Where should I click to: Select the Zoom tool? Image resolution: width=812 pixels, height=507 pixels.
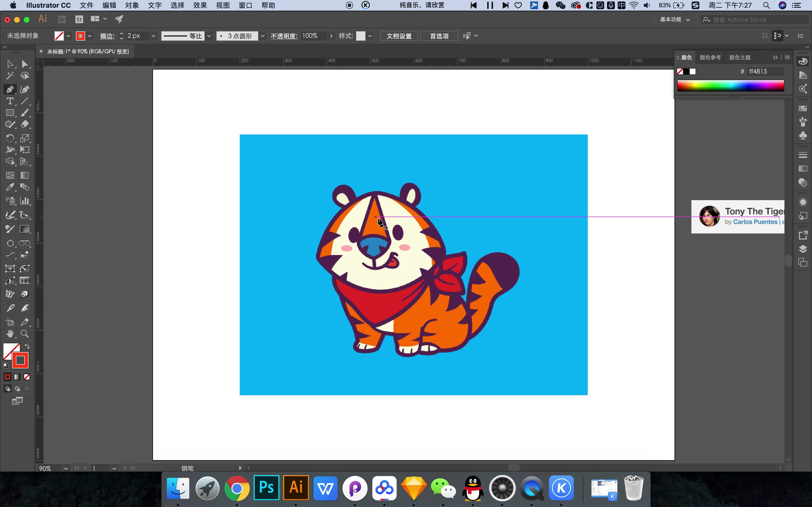pyautogui.click(x=24, y=334)
